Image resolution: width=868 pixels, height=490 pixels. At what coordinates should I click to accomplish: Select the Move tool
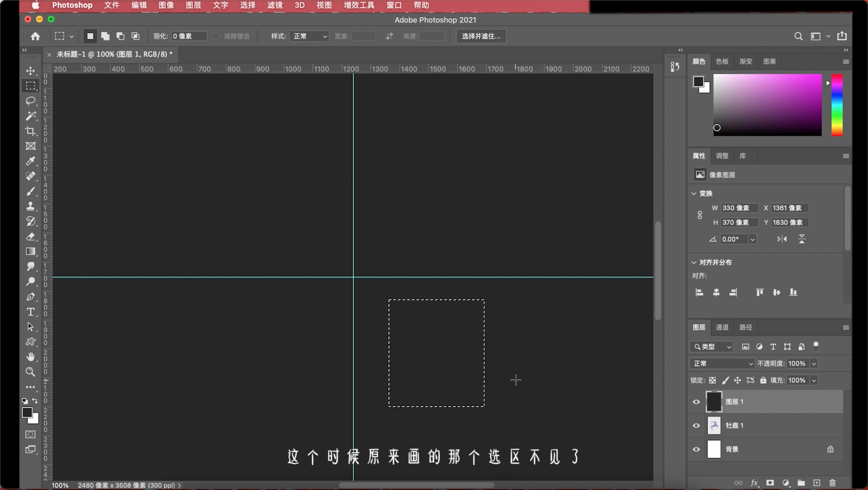[30, 70]
